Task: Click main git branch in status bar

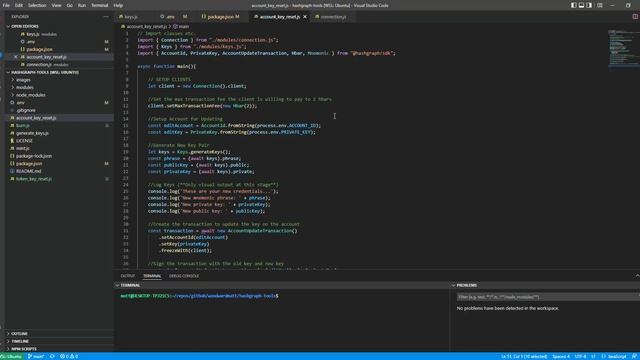Action: coord(36,356)
